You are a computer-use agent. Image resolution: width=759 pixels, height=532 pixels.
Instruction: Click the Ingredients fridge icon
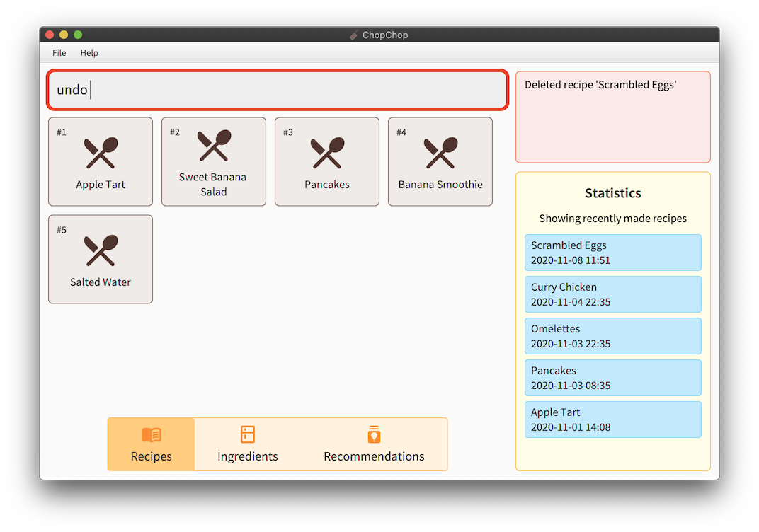tap(248, 434)
